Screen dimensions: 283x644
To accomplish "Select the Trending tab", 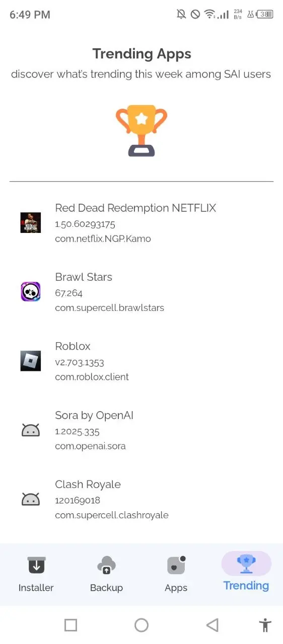I will click(x=246, y=573).
